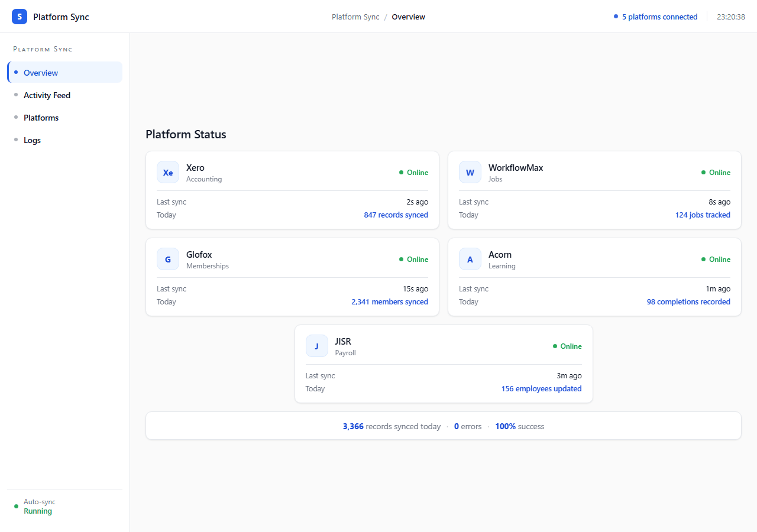Click Platform Sync breadcrumb link
Image resolution: width=757 pixels, height=532 pixels.
(355, 17)
